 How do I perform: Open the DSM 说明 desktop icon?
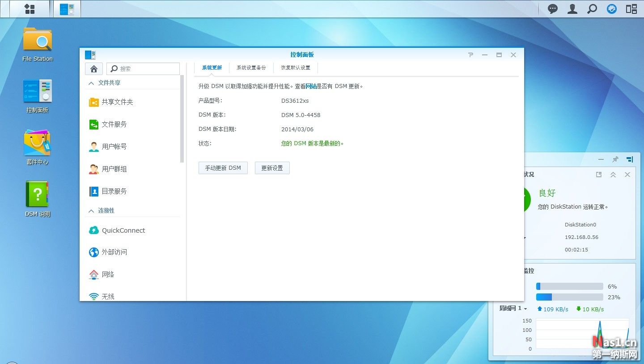click(38, 199)
